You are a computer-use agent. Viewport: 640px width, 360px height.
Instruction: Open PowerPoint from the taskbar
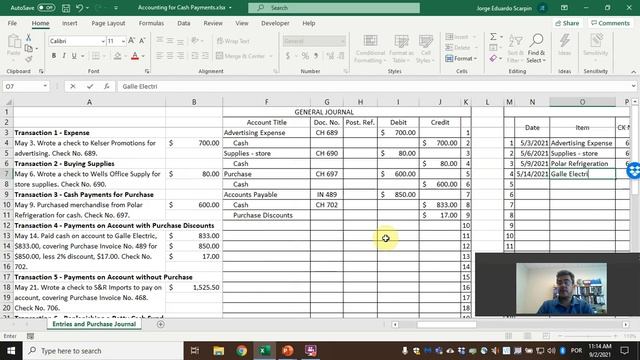(x=287, y=351)
